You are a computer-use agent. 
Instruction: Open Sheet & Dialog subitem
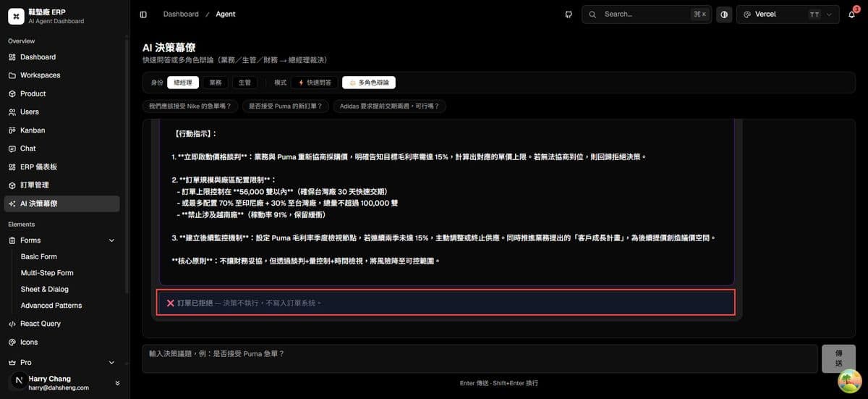[x=45, y=289]
